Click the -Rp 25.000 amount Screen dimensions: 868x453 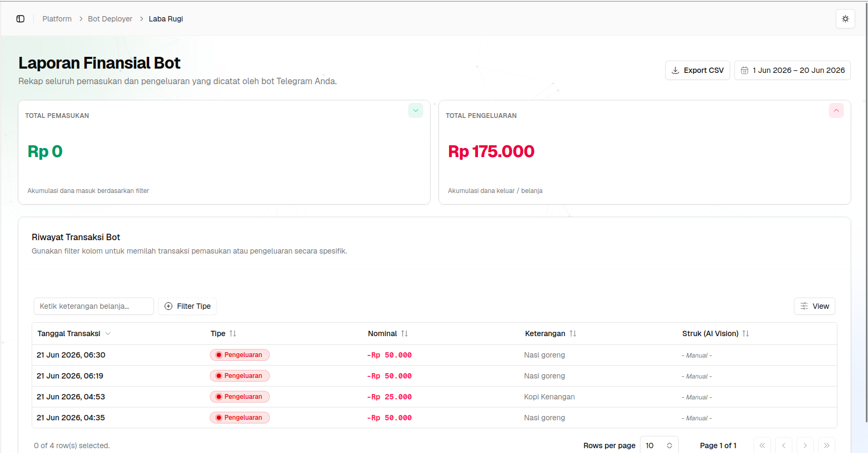389,397
